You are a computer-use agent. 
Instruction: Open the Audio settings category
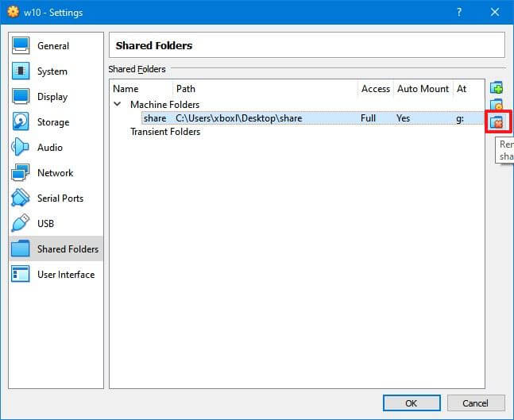[x=56, y=148]
